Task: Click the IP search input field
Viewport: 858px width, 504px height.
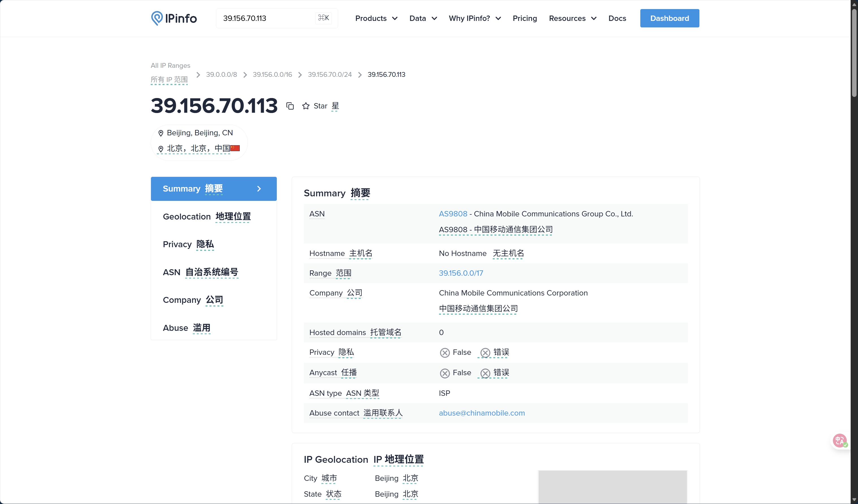Action: click(265, 18)
